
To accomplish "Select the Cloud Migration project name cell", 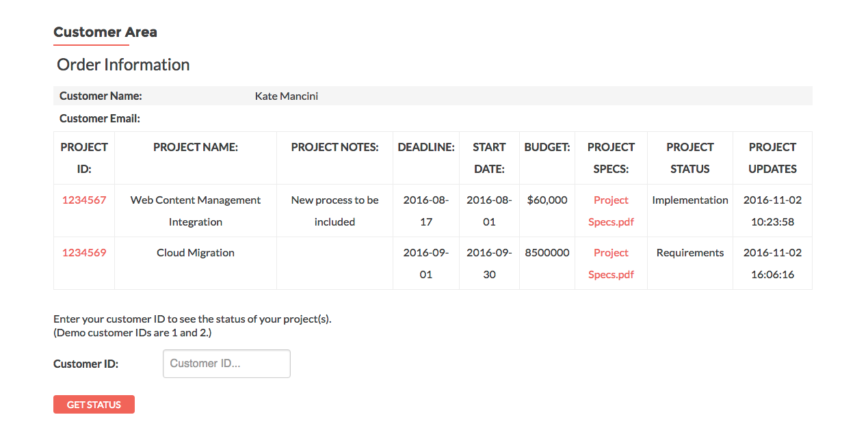I will tap(196, 253).
